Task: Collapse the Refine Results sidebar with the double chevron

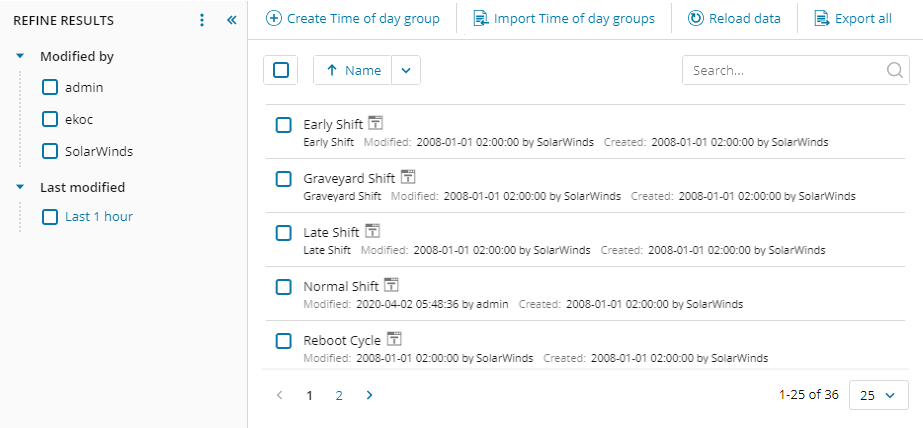Action: 231,20
